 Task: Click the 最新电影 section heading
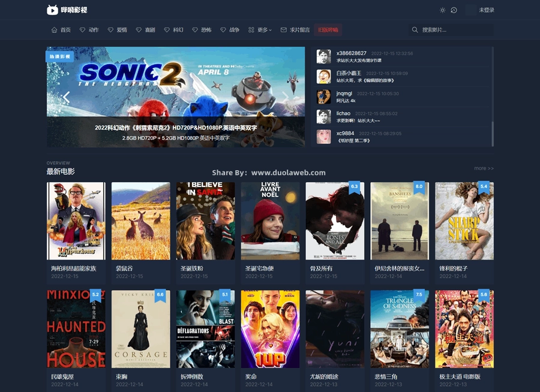click(x=61, y=171)
